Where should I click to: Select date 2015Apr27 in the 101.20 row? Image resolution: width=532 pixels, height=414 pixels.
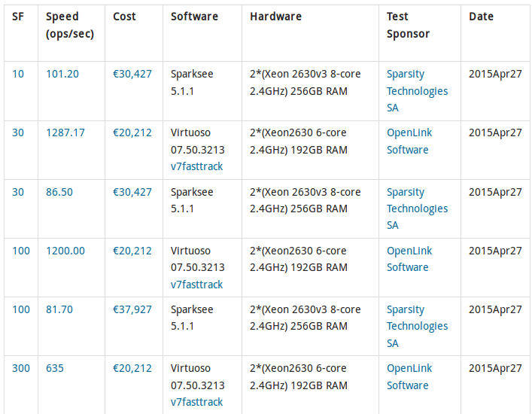tap(495, 74)
